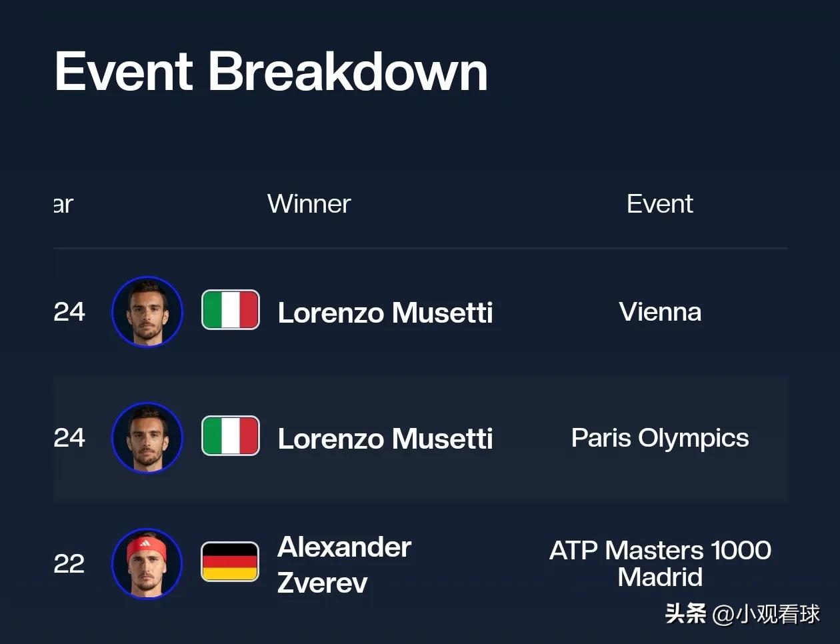Screen dimensions: 840x644
Task: Click the partially visible Year column header
Action: (x=63, y=204)
